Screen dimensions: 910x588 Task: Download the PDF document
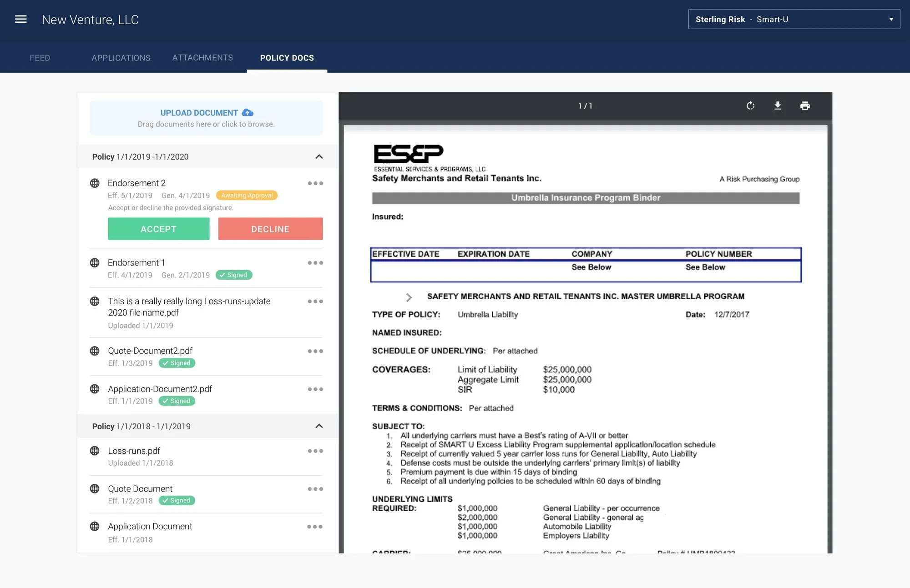[x=778, y=106]
